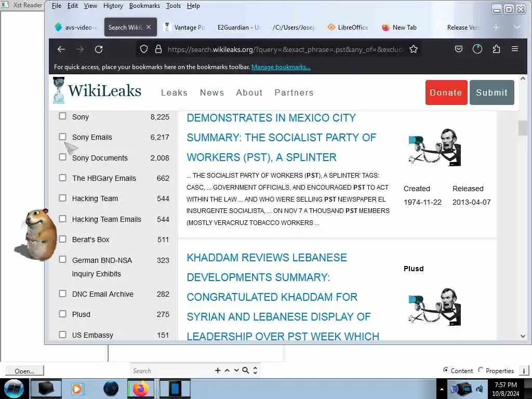
Task: Check the Hacking Team Emails checkbox
Action: tap(62, 219)
